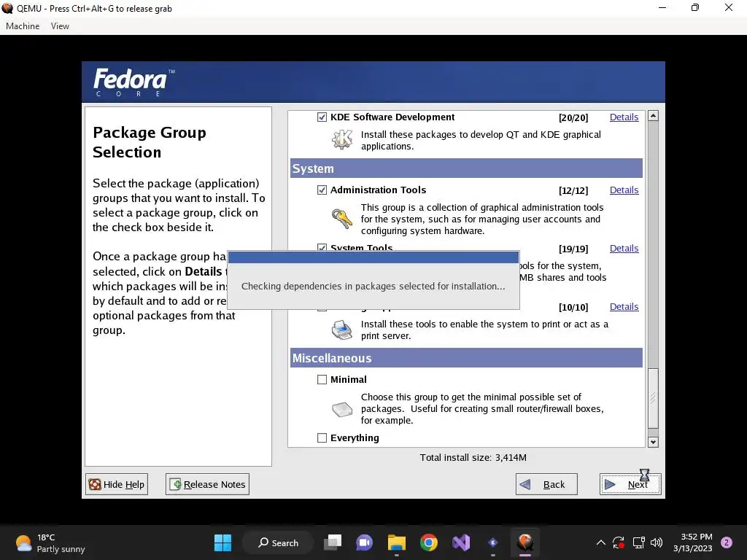Check the Everything package group
This screenshot has height=560, width=747.
tap(322, 437)
